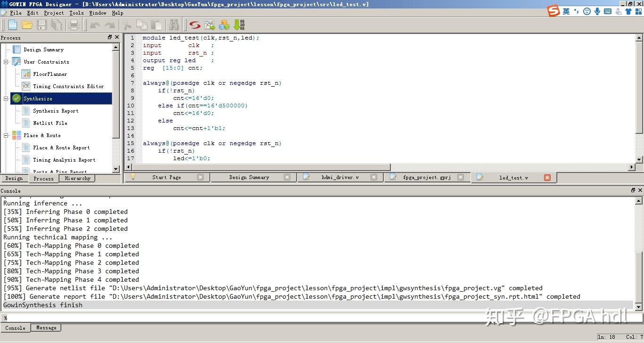Collapse the Place & Route tree node

(x=7, y=135)
